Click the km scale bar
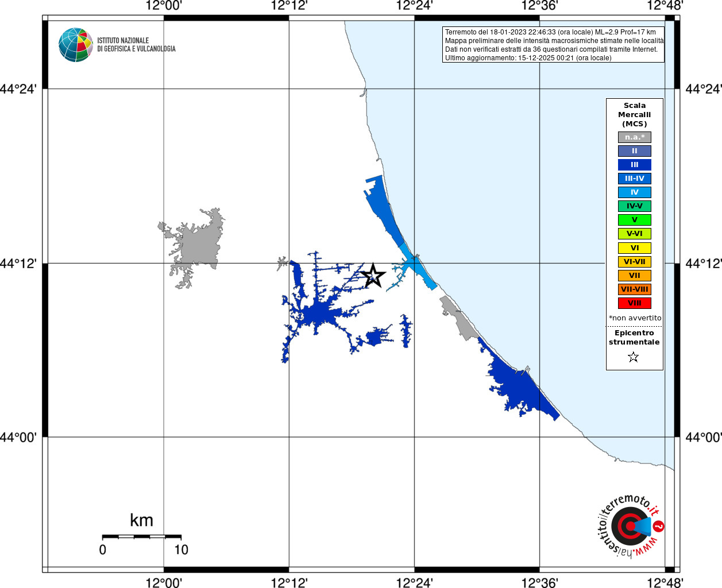This screenshot has width=722, height=588. point(142,536)
